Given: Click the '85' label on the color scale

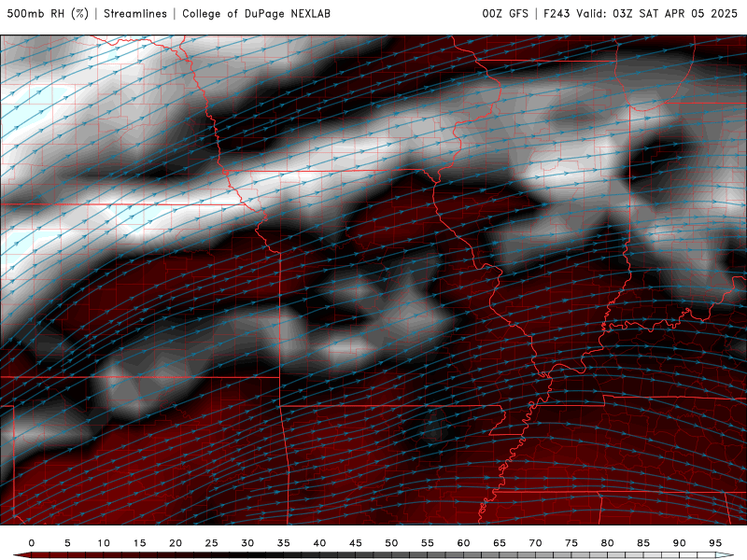Looking at the screenshot, I should 643,543.
